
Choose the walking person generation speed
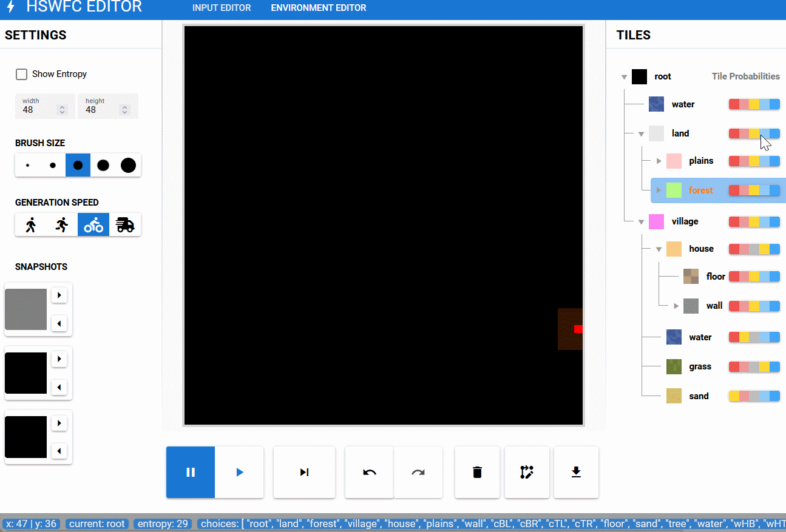[x=31, y=225]
